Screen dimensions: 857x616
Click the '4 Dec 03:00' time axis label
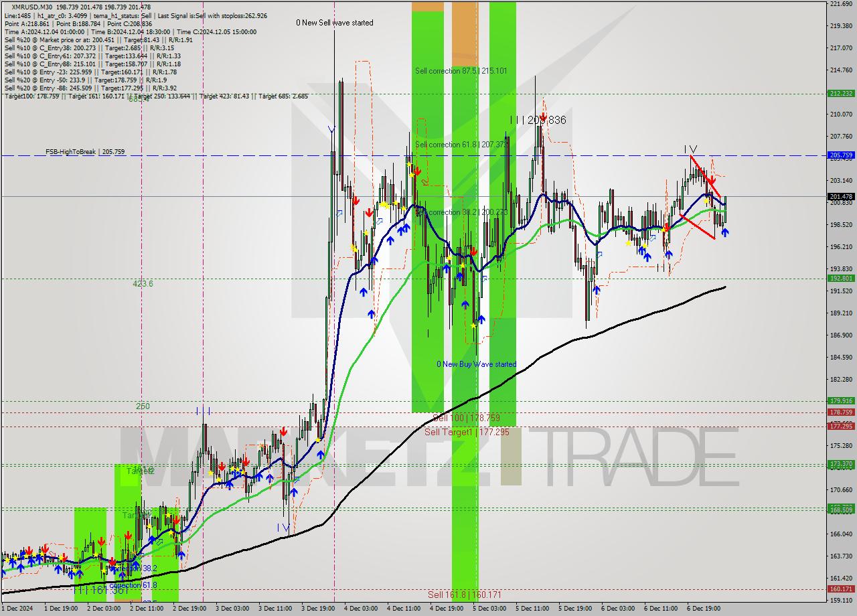[361, 609]
